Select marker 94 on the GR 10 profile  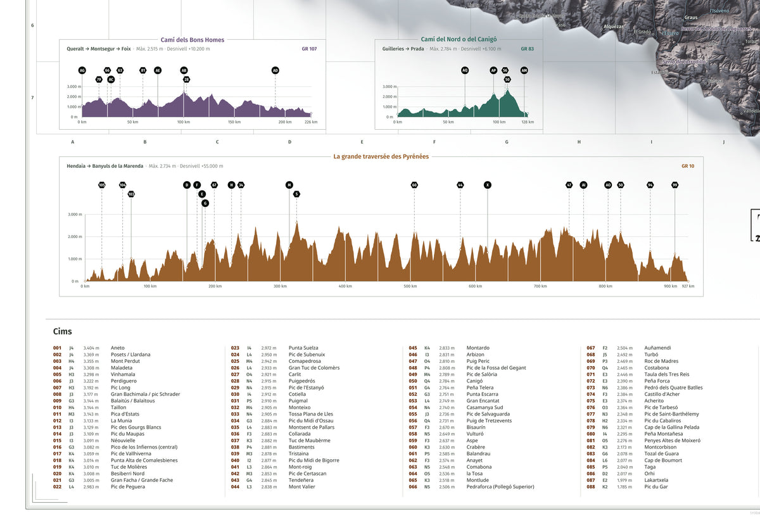click(650, 185)
